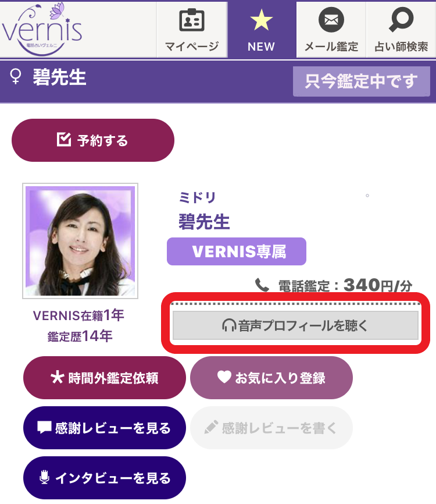Toggle お気に入り登録 favorite
This screenshot has height=504, width=436.
[271, 378]
